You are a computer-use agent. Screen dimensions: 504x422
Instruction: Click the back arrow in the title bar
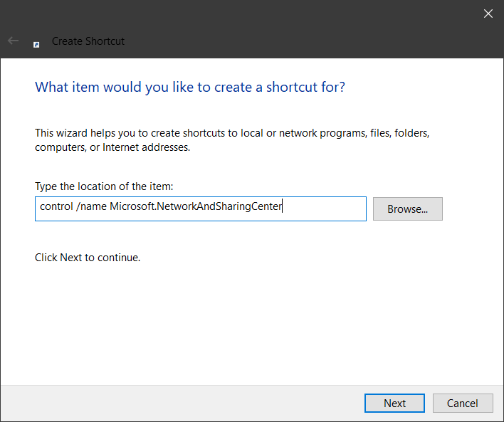pyautogui.click(x=13, y=41)
